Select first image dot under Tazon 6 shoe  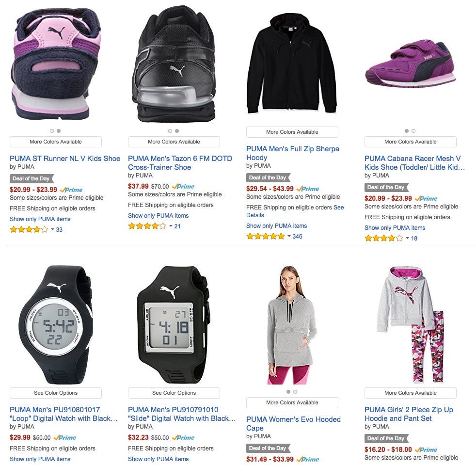click(170, 131)
